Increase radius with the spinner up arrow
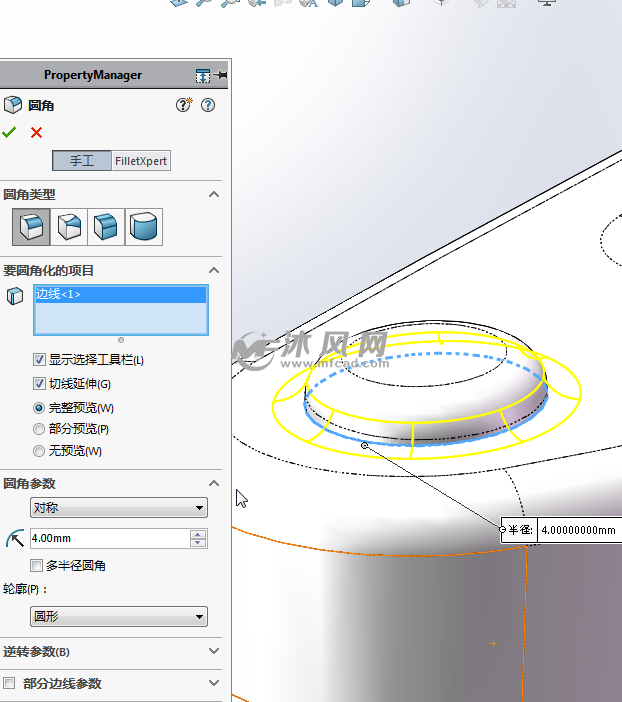Image resolution: width=622 pixels, height=702 pixels. click(x=198, y=534)
